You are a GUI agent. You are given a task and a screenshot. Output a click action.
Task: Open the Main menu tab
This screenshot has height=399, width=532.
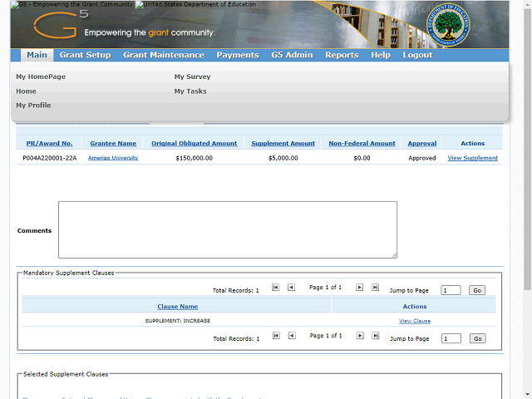point(37,55)
